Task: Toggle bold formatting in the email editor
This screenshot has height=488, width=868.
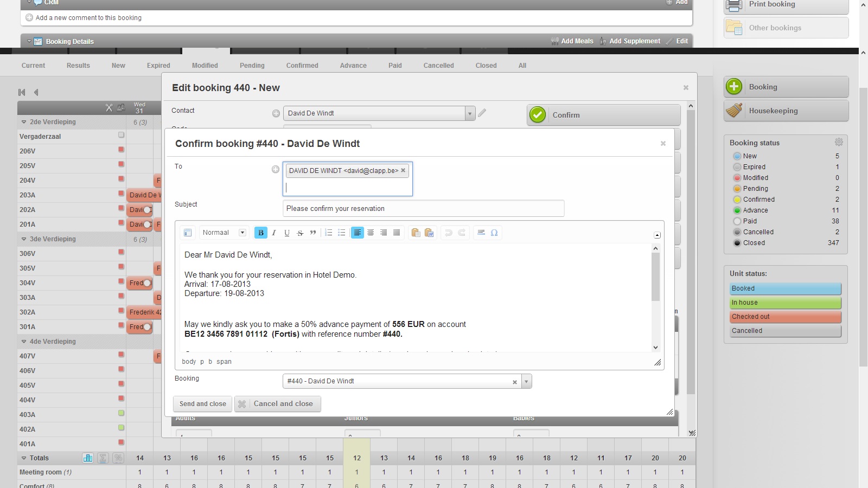Action: (261, 233)
